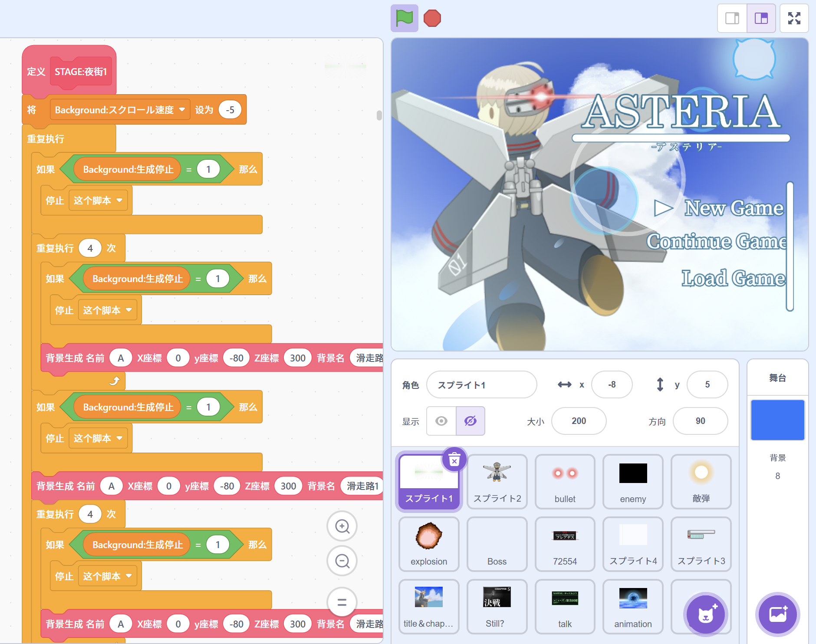
Task: Open the choose a sprite button
Action: (x=706, y=614)
